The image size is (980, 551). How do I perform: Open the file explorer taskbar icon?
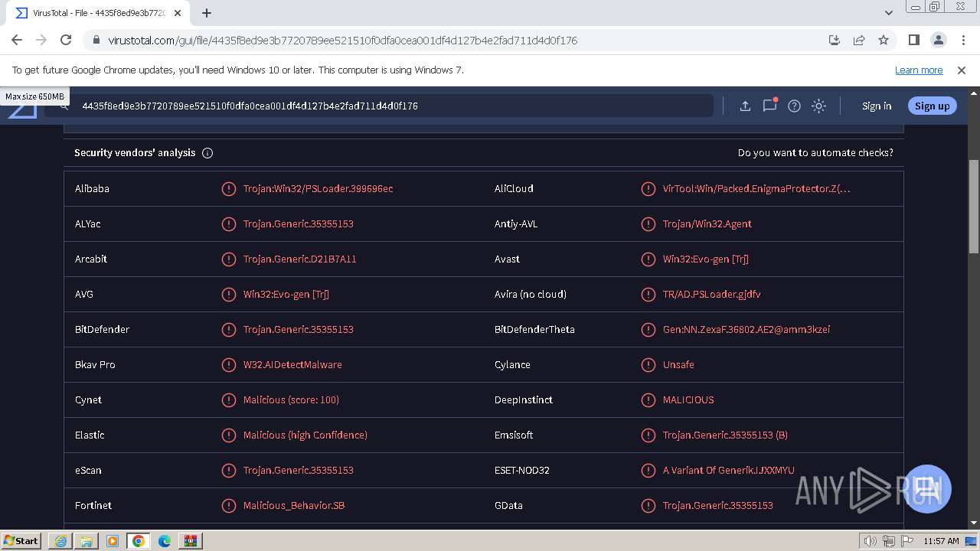point(87,541)
